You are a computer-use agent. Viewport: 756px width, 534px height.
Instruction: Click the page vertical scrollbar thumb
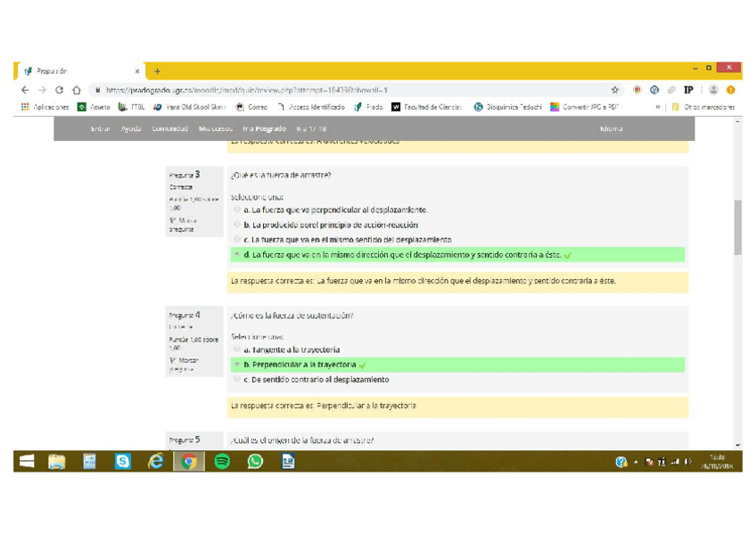[x=737, y=227]
